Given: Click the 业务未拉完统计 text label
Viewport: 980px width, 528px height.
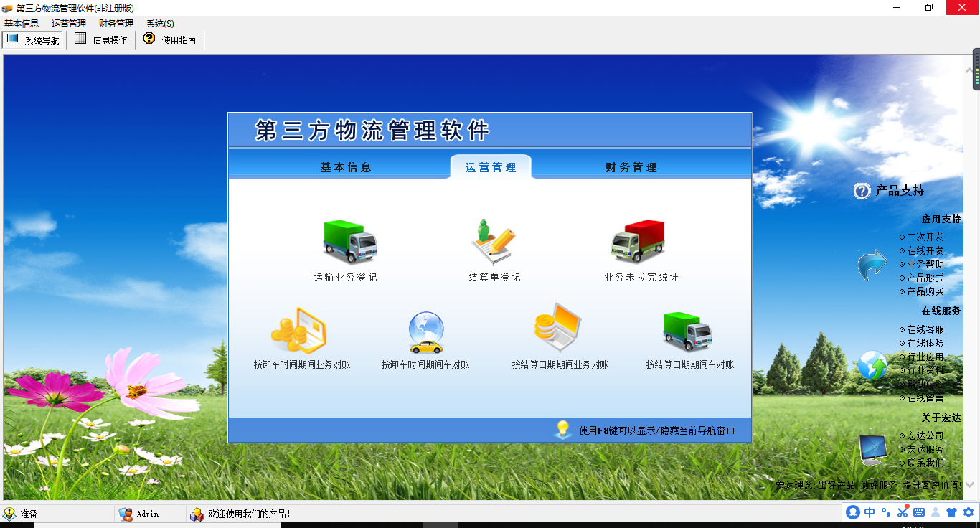Looking at the screenshot, I should [x=641, y=277].
